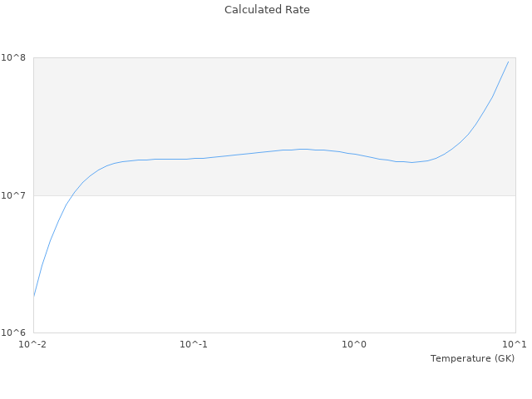Image resolution: width=532 pixels, height=399 pixels.
Task: Click where the curve crosses the 10^7 gridline
Action: pos(72,195)
